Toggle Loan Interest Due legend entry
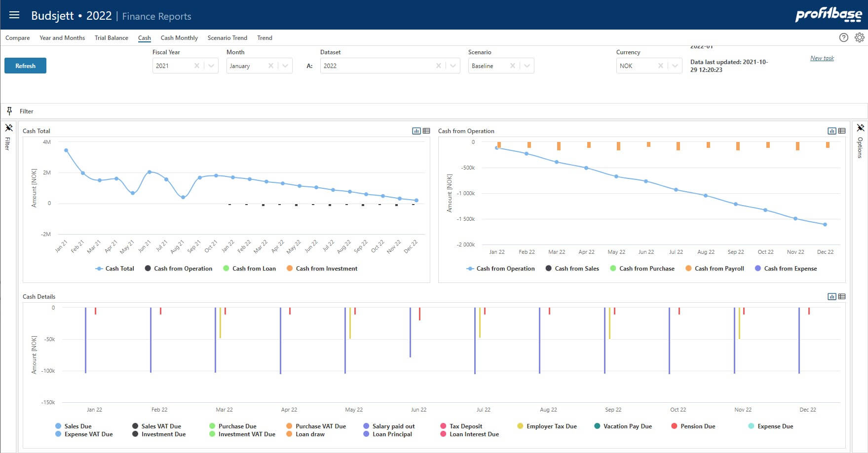This screenshot has width=868, height=453. tap(469, 434)
